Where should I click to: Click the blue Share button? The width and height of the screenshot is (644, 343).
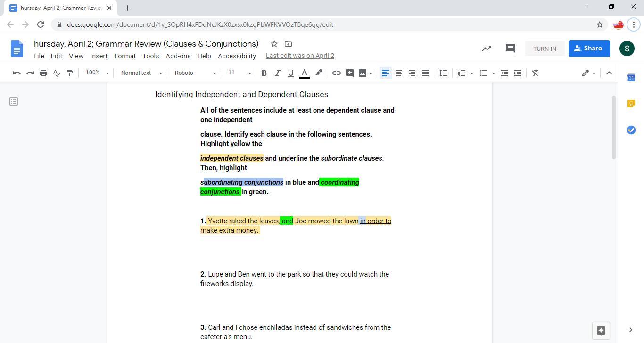pyautogui.click(x=588, y=48)
